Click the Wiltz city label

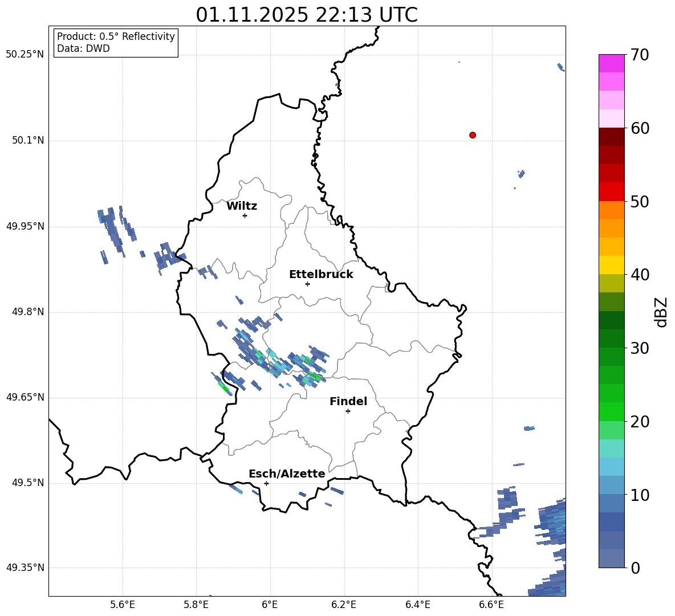tap(242, 206)
